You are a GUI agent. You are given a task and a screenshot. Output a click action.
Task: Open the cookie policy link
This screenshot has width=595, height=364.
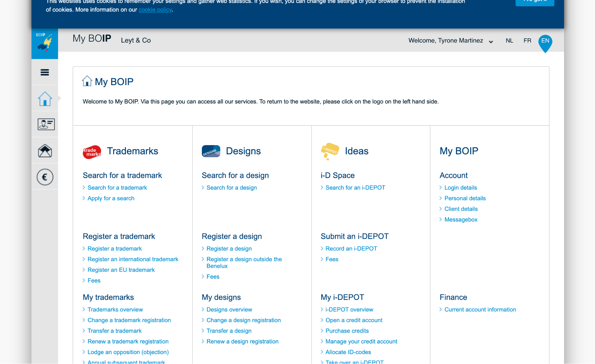[155, 10]
